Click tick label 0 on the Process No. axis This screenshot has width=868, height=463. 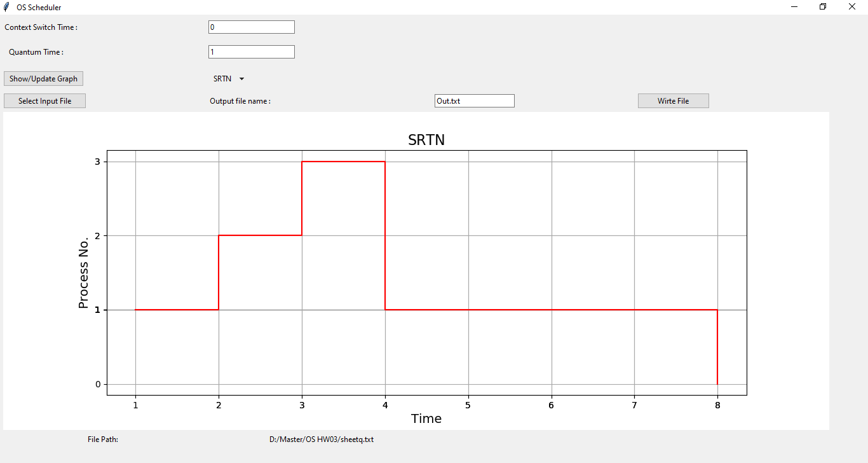coord(98,384)
